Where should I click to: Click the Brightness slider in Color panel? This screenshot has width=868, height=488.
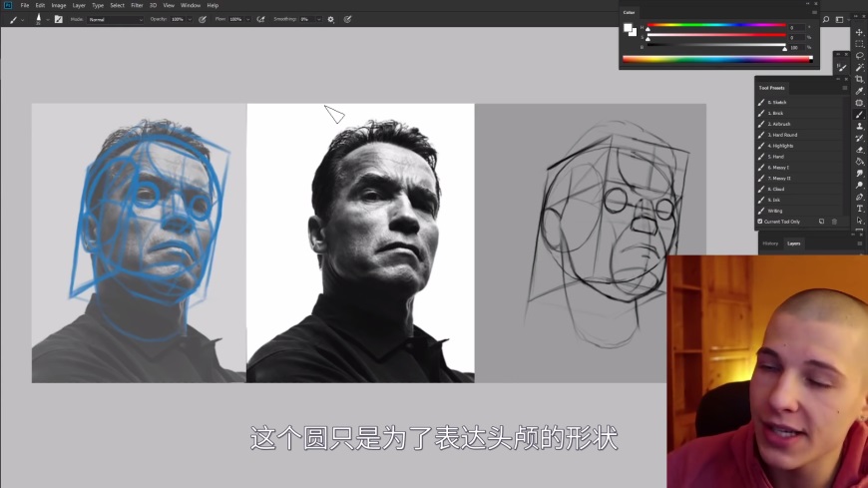[x=716, y=45]
